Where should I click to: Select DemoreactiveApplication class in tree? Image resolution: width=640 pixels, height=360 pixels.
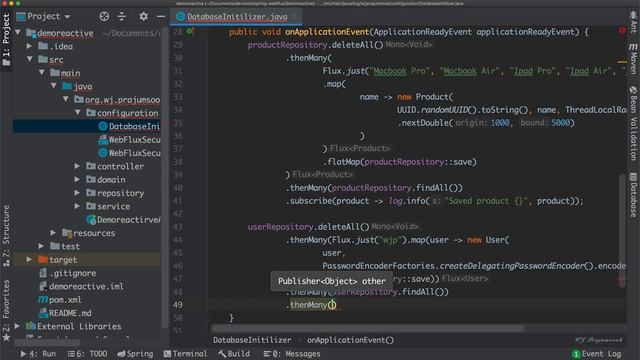(x=124, y=220)
